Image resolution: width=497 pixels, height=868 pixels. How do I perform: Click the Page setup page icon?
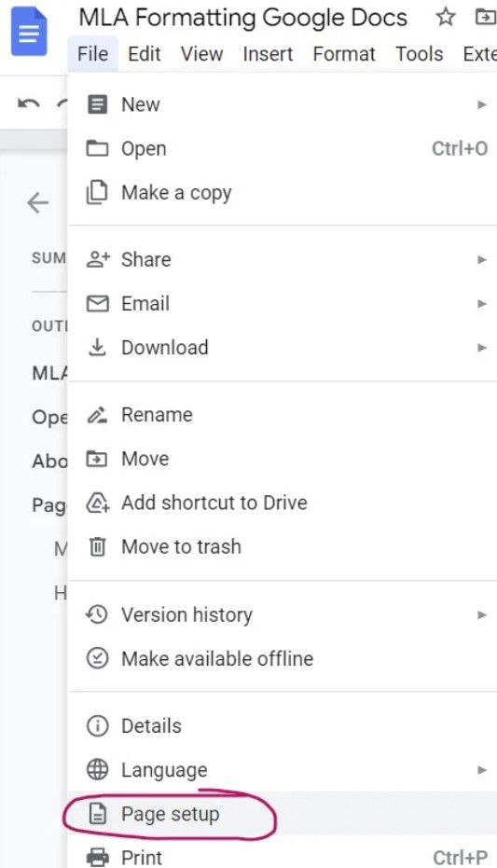pos(97,814)
